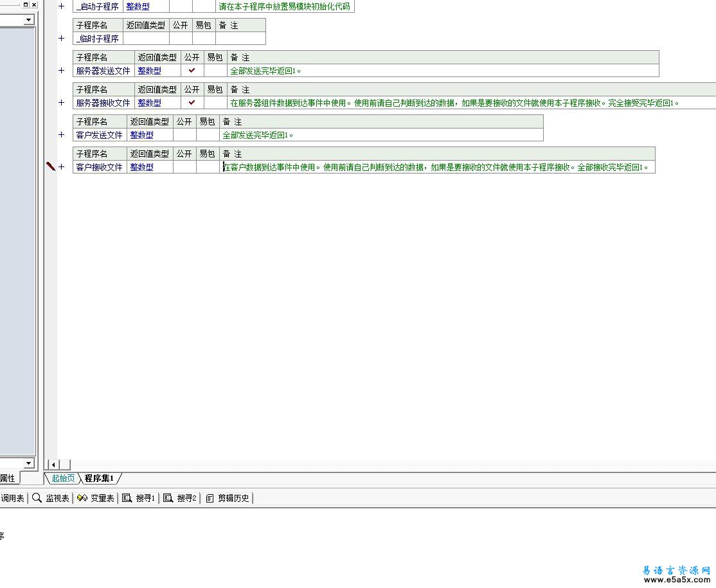This screenshot has width=716, height=588.
Task: Open the 属性 tab in the left panel
Action: click(8, 478)
